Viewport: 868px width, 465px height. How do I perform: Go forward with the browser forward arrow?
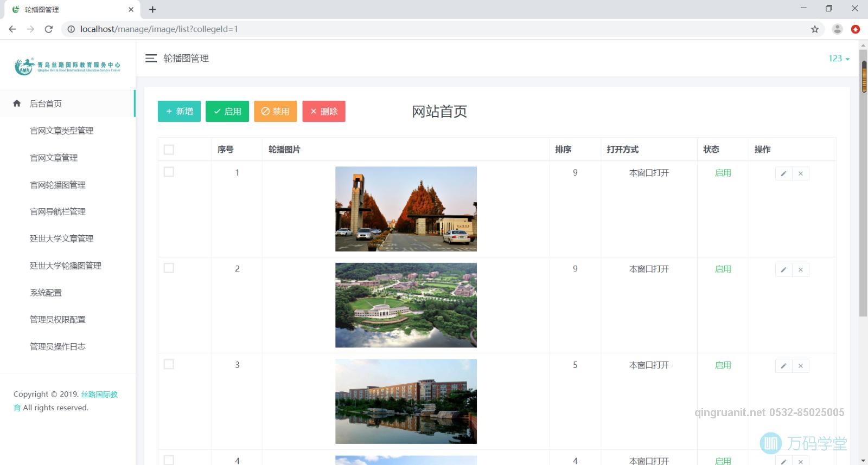click(x=30, y=29)
